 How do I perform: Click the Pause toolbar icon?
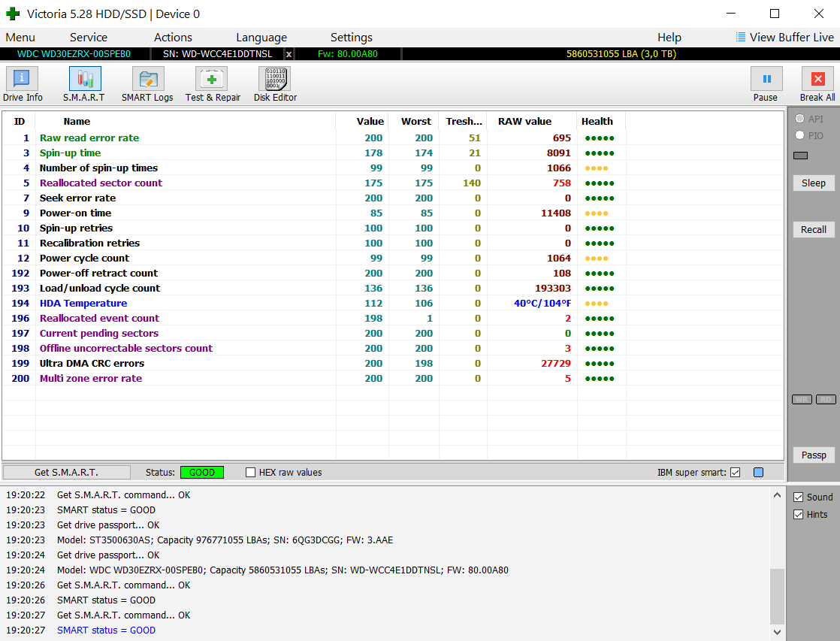click(766, 79)
